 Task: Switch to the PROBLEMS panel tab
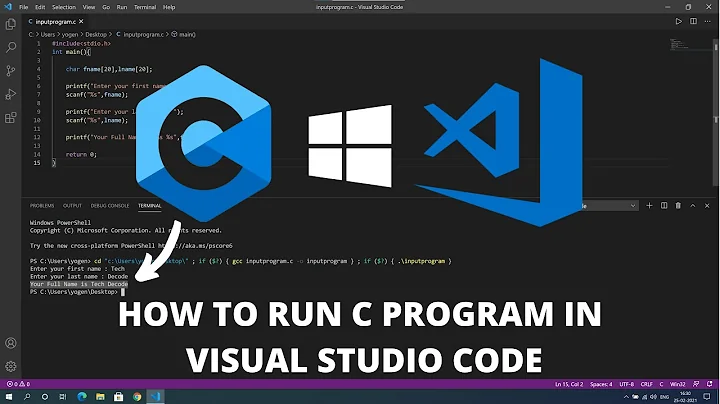42,206
